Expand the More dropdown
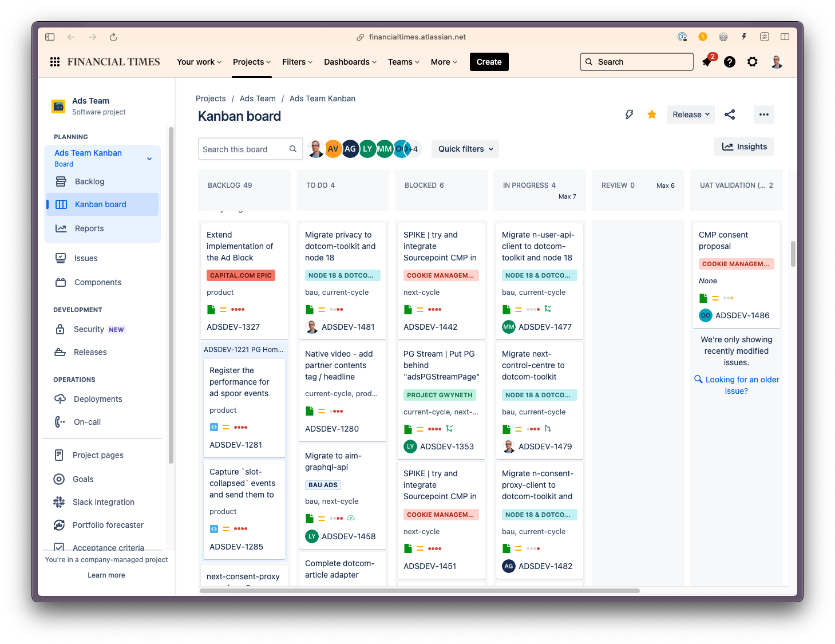This screenshot has height=644, width=835. click(444, 62)
